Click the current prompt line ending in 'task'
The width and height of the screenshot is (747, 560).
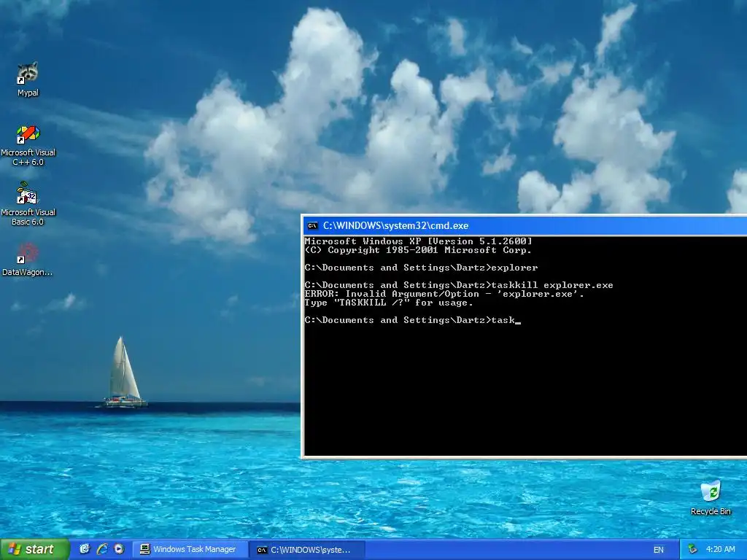pyautogui.click(x=413, y=321)
